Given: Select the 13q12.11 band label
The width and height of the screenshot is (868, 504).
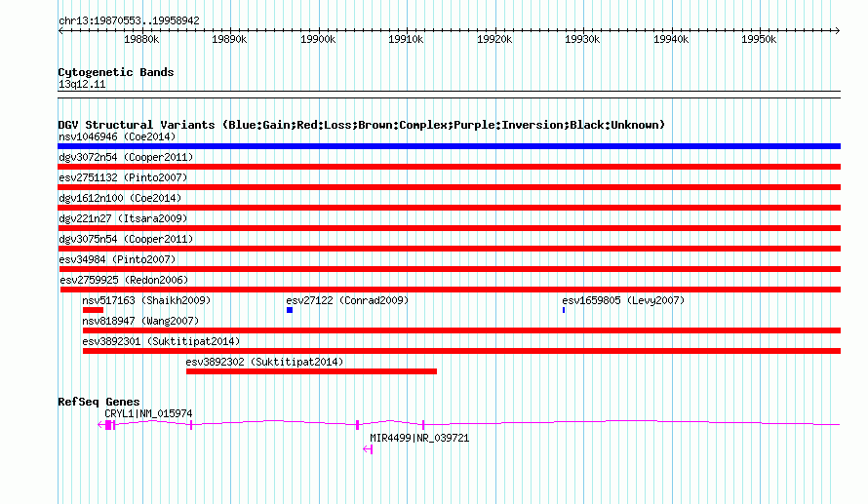Looking at the screenshot, I should click(82, 84).
